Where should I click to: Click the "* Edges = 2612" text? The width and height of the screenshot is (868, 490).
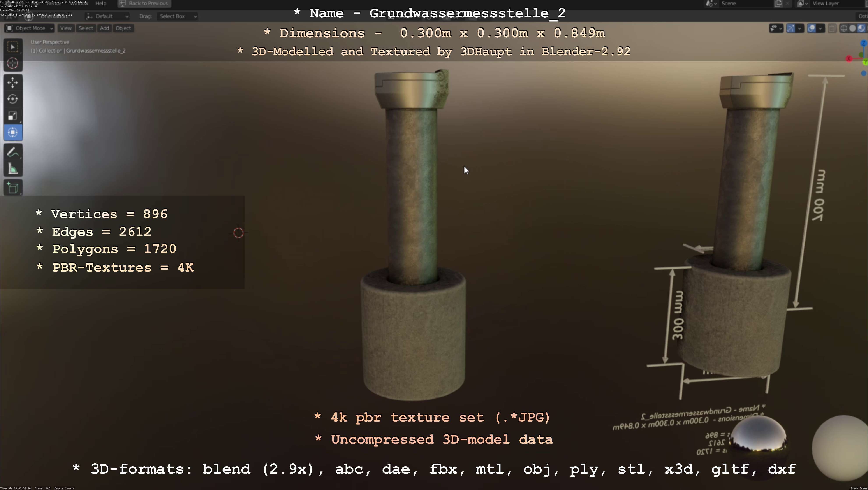(x=94, y=232)
